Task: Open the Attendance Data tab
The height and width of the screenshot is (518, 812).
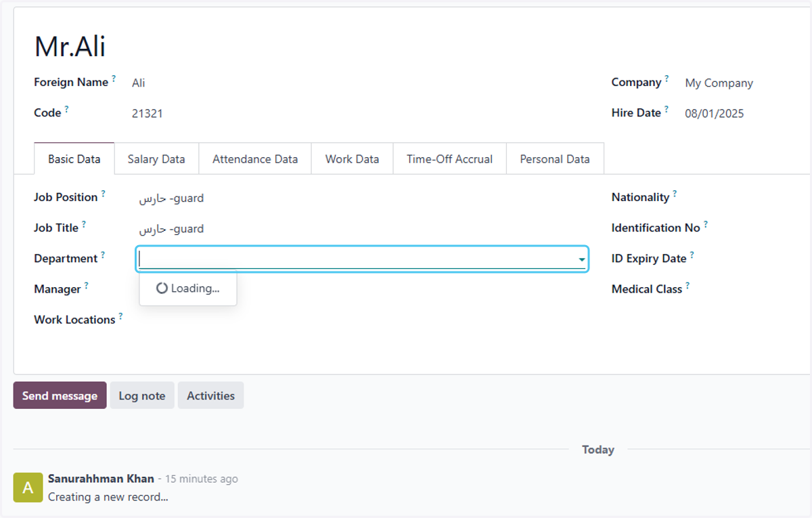Action: [x=255, y=159]
